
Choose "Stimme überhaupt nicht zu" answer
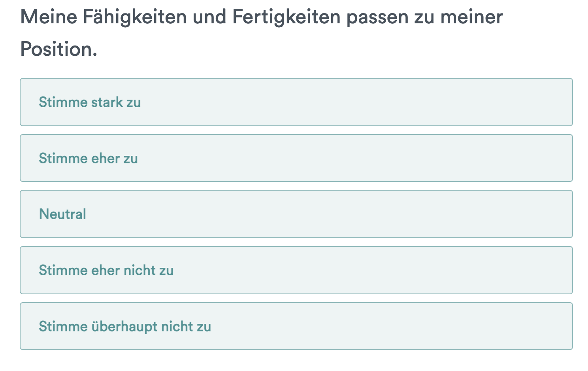(296, 326)
